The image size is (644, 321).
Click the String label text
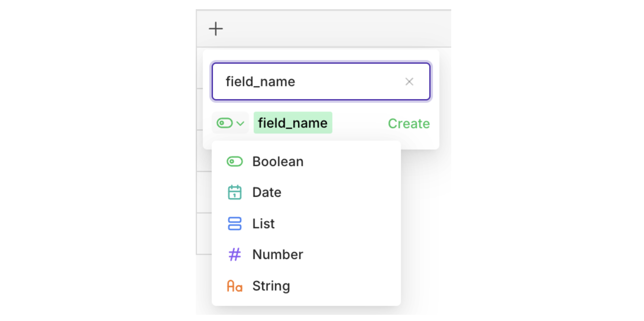(x=271, y=286)
